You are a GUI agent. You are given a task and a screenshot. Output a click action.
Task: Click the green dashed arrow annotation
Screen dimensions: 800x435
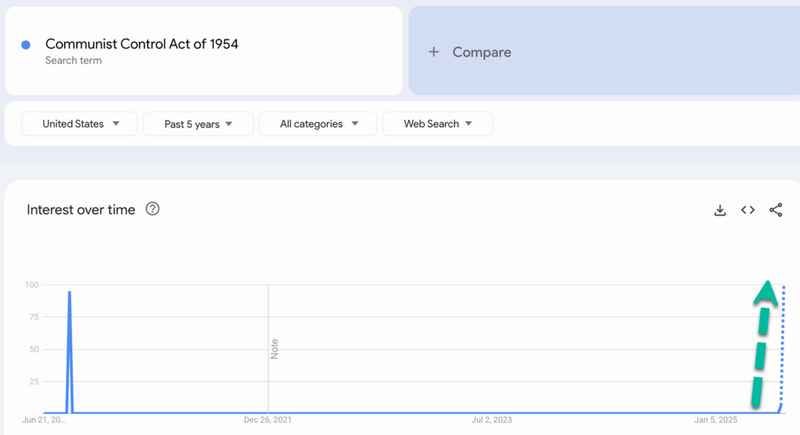click(763, 345)
